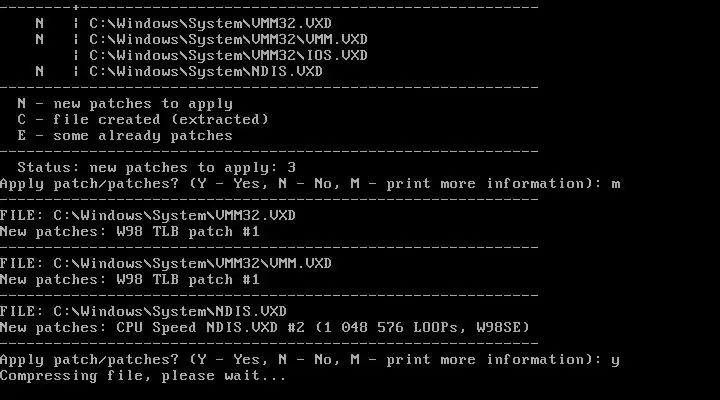Click the N status flag beside NDIS.VXD in the table
This screenshot has height=400, width=720.
(39, 71)
